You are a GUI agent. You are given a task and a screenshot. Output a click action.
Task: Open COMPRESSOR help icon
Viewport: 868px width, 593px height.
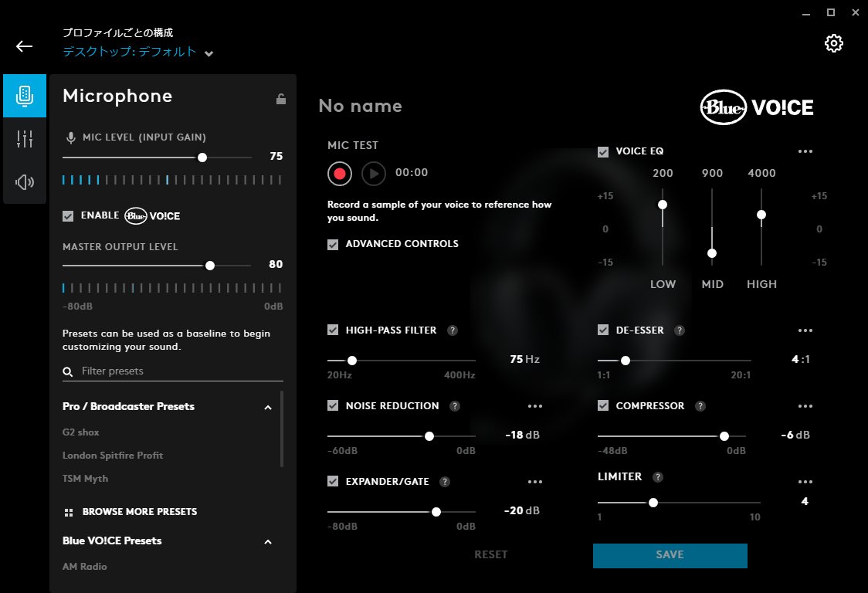click(700, 406)
